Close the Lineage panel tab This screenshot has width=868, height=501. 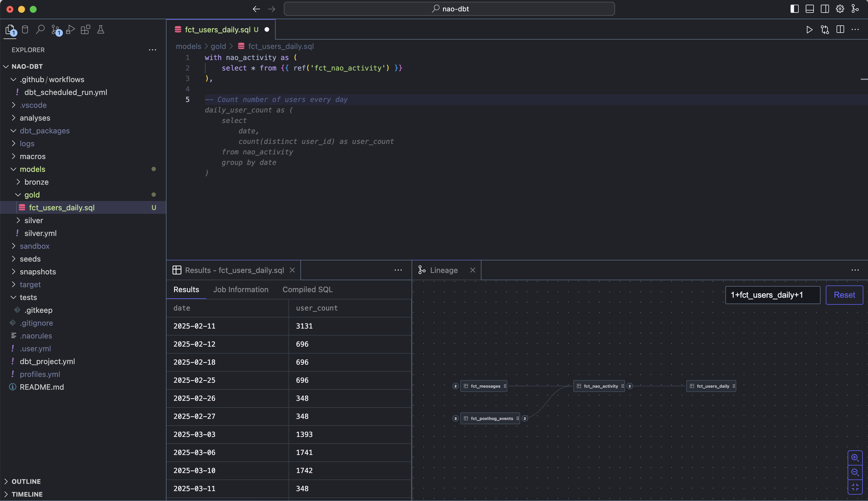[x=473, y=270]
